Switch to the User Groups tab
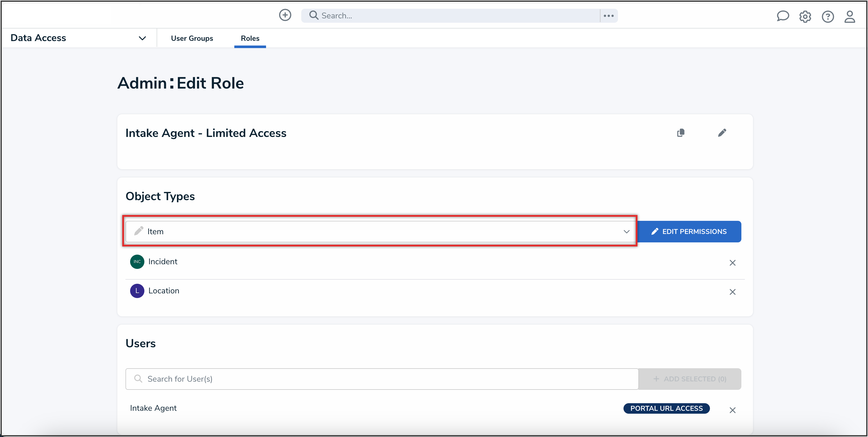Screen dimensions: 868x437 click(x=192, y=38)
